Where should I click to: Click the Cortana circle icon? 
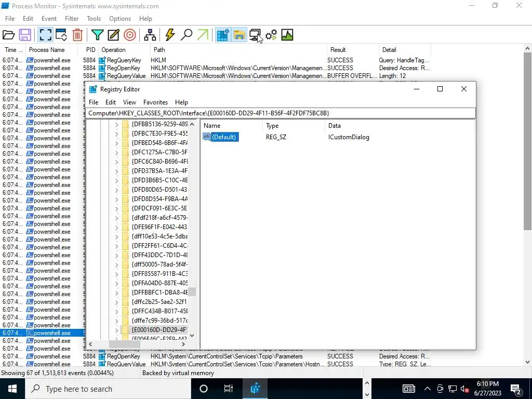(204, 389)
